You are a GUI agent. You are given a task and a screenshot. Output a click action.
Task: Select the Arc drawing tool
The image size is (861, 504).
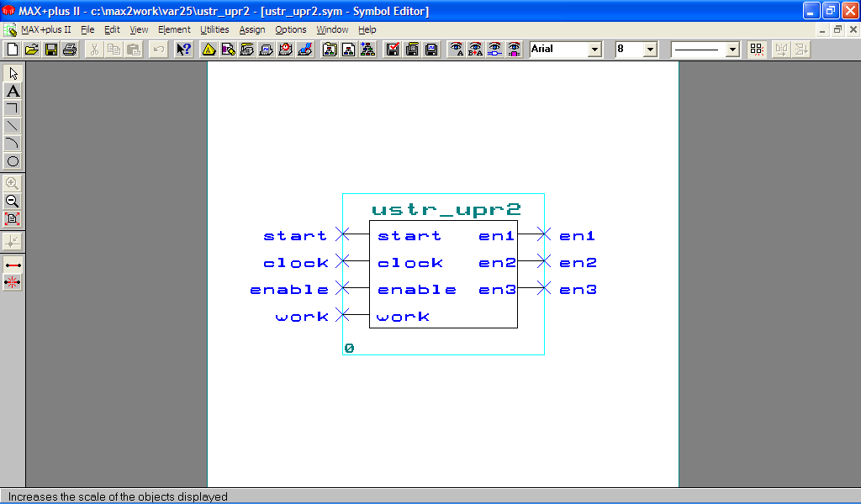click(x=13, y=144)
